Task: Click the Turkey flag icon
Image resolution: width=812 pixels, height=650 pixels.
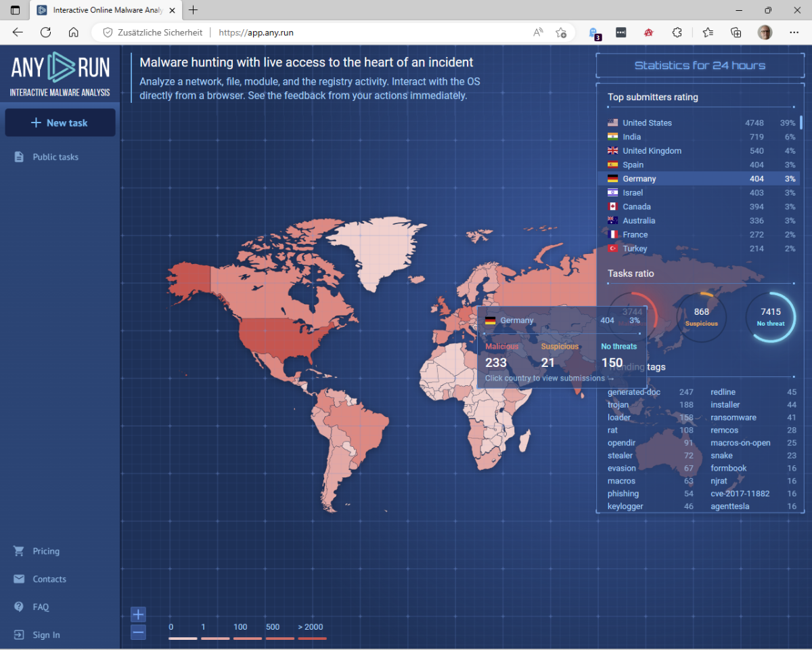Action: (x=613, y=248)
